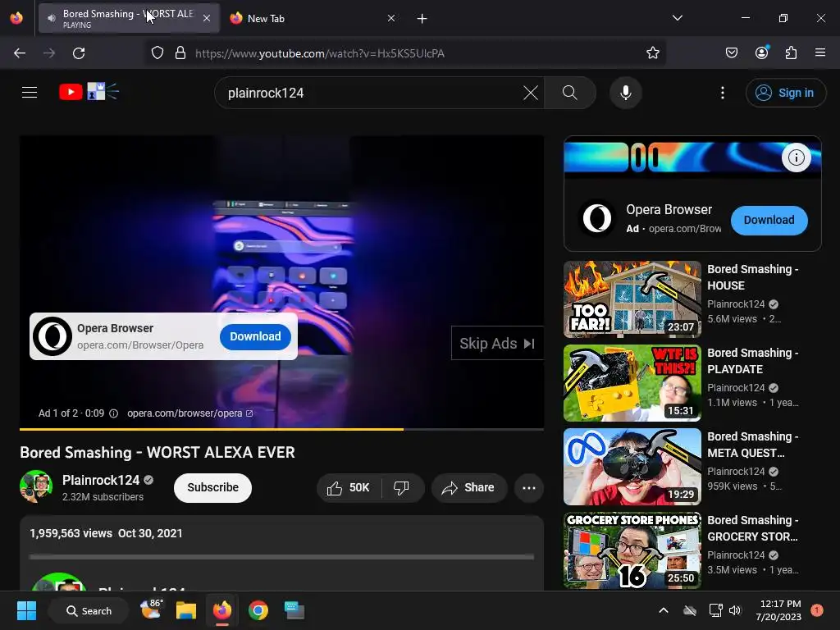This screenshot has width=840, height=630.
Task: Download Opera from the video overlay
Action: pyautogui.click(x=255, y=336)
